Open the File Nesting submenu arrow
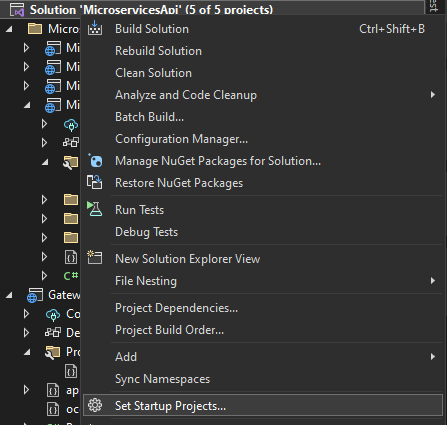The width and height of the screenshot is (447, 425). 433,281
